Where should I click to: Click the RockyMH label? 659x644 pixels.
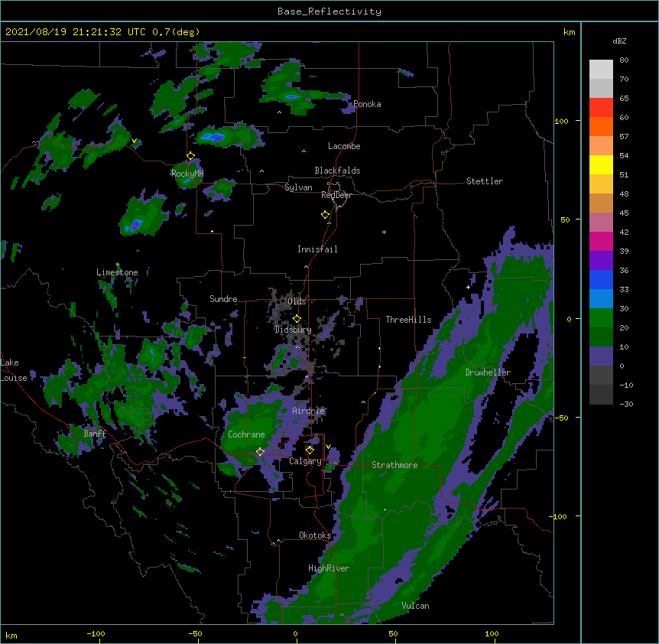pos(187,174)
